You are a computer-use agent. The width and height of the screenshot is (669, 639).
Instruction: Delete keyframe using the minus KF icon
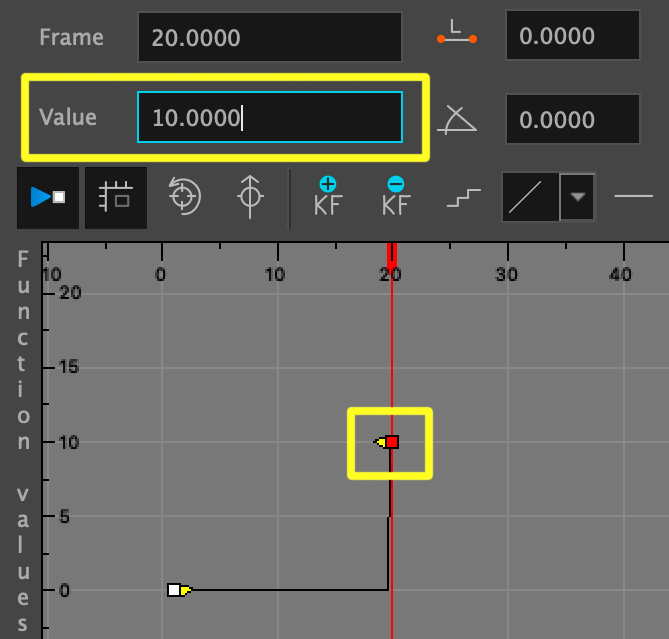pos(396,197)
